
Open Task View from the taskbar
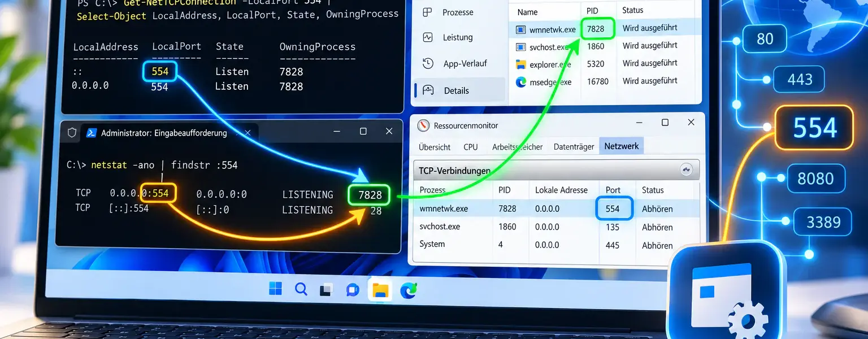click(x=326, y=290)
